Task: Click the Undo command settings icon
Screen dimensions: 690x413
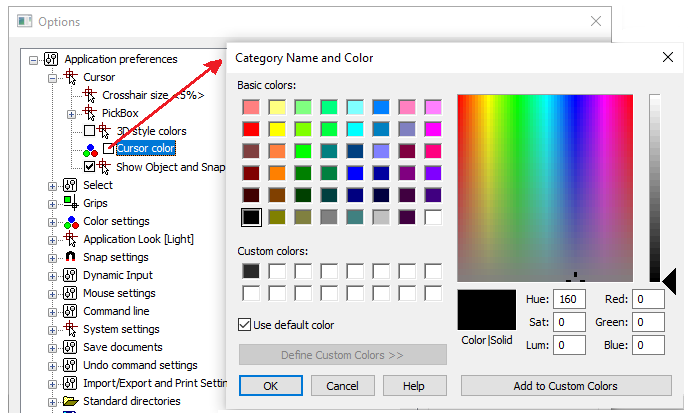Action: click(x=70, y=365)
